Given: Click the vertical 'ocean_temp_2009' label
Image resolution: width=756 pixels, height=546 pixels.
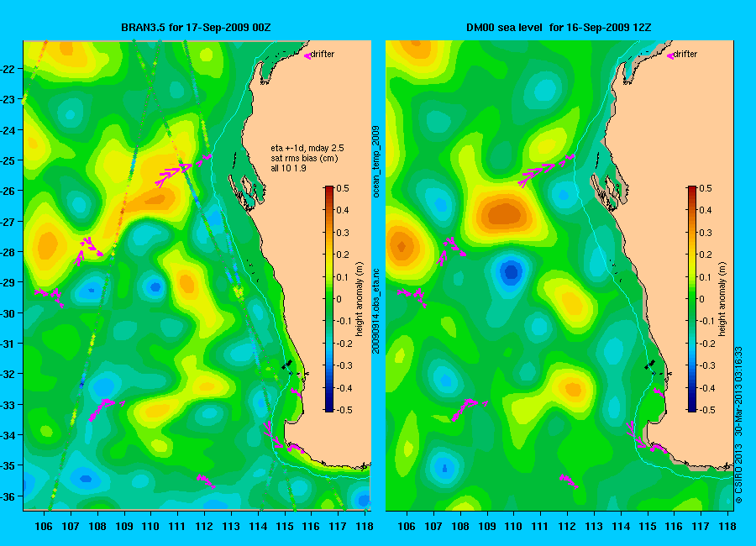Looking at the screenshot, I should click(x=376, y=162).
